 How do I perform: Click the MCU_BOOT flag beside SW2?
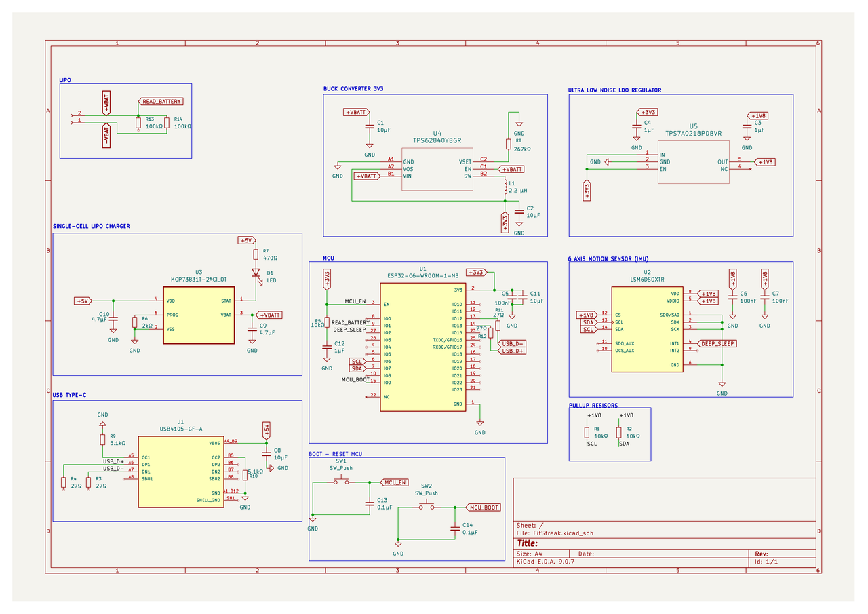(484, 507)
